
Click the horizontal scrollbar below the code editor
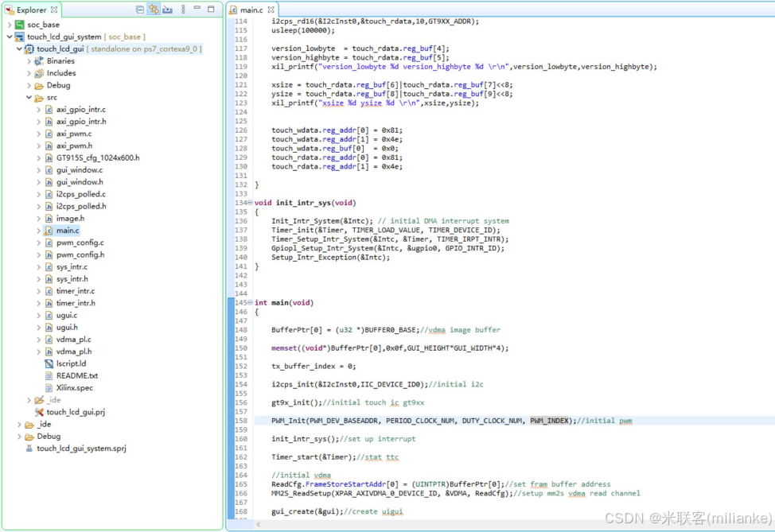(x=477, y=525)
